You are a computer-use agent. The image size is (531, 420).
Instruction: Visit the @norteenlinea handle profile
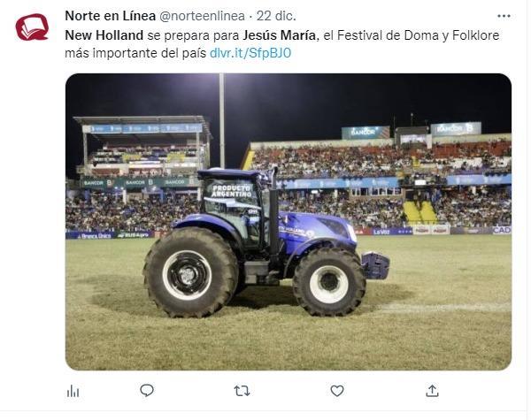coord(202,16)
